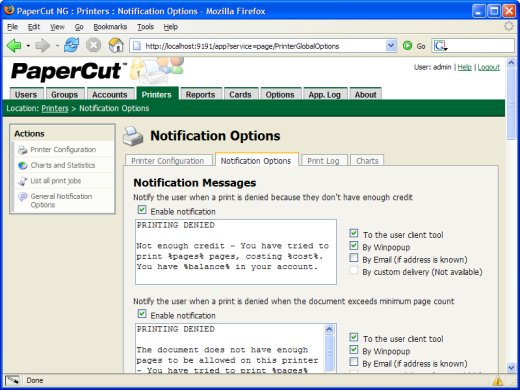Toggle first By Email (if address is known) checkbox
This screenshot has height=390, width=520.
[354, 258]
